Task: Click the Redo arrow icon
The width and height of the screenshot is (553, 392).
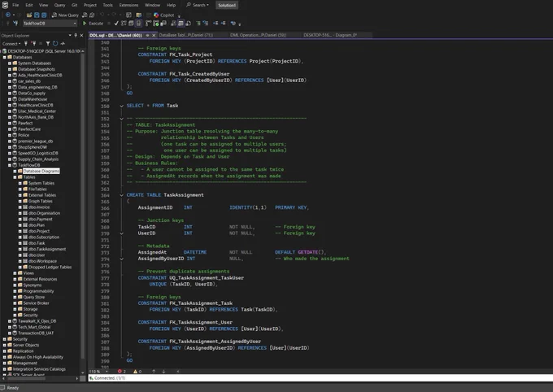Action: pyautogui.click(x=114, y=15)
